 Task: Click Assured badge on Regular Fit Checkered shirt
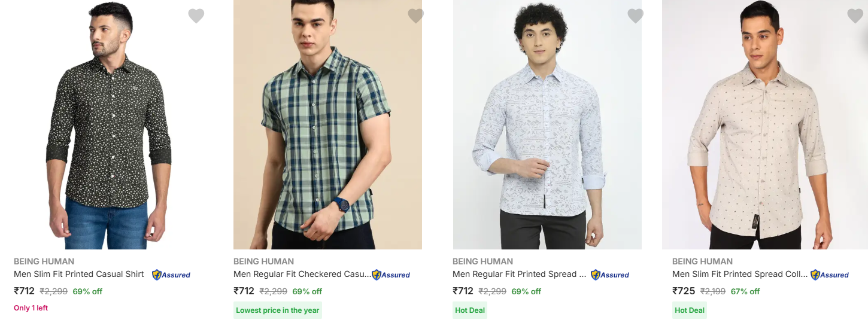coord(391,275)
